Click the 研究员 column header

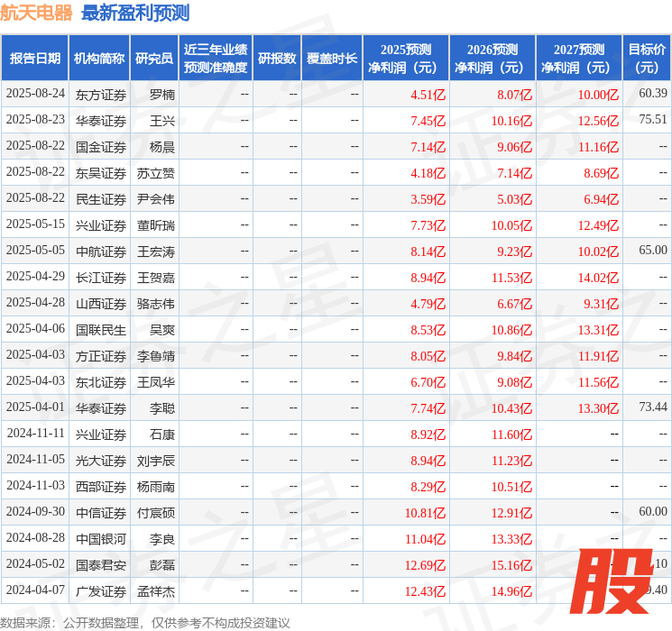(x=154, y=58)
